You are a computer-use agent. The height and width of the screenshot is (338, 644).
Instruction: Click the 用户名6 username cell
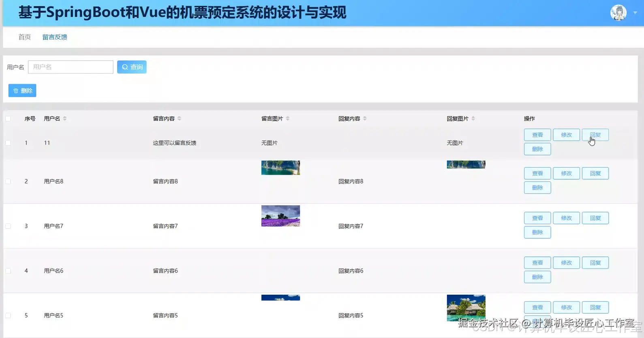click(x=53, y=271)
